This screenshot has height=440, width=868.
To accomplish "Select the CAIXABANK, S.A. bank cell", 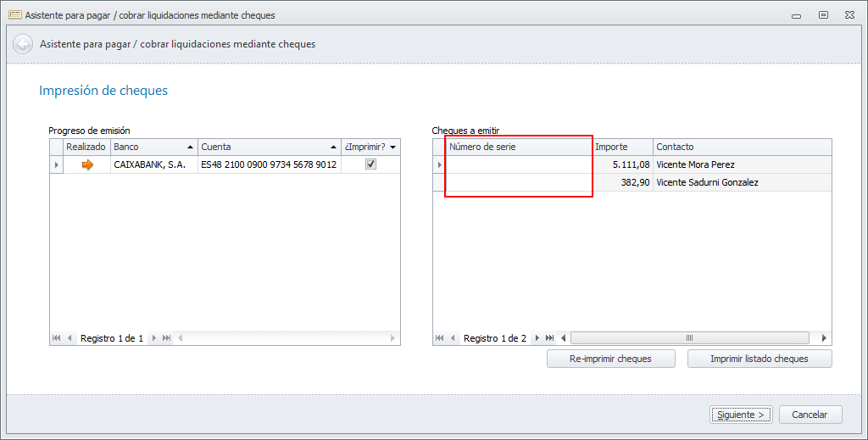I will click(x=154, y=164).
